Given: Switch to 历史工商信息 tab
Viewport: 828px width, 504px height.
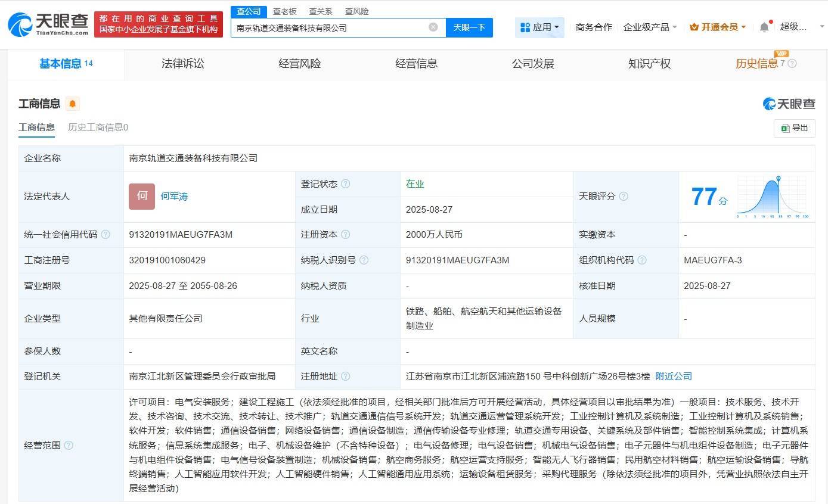Looking at the screenshot, I should pyautogui.click(x=98, y=127).
